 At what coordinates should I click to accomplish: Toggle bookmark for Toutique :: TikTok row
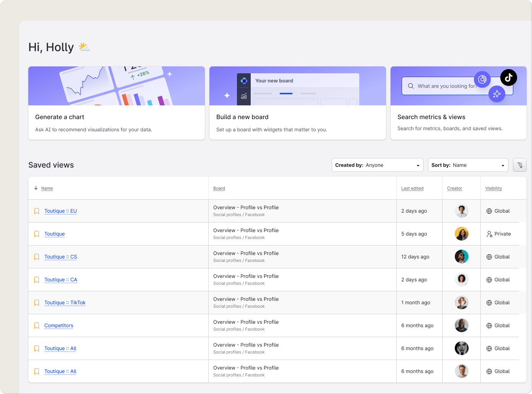click(37, 303)
